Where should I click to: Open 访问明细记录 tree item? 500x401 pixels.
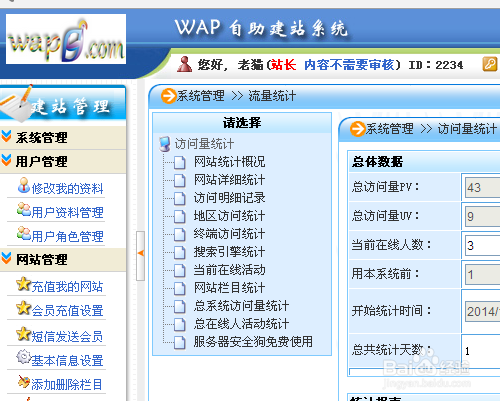(x=229, y=198)
